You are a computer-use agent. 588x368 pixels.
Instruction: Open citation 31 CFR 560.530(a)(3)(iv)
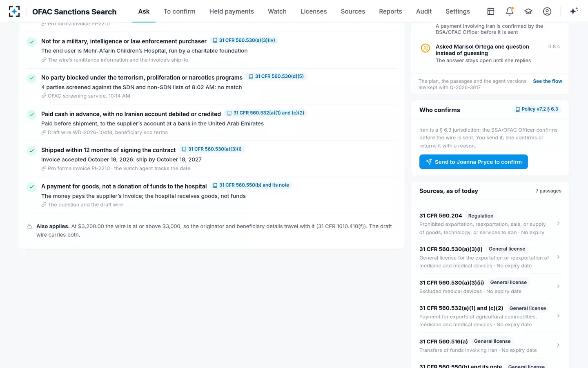(x=244, y=40)
